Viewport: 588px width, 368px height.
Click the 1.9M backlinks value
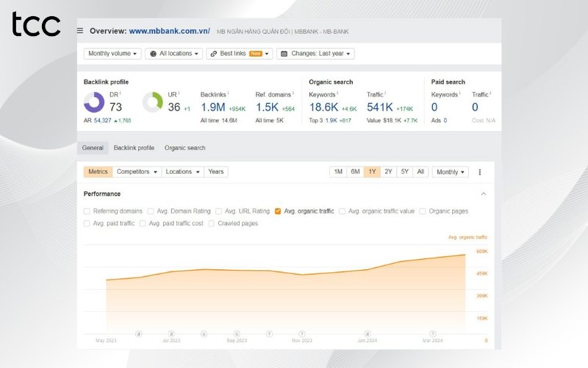coord(213,107)
